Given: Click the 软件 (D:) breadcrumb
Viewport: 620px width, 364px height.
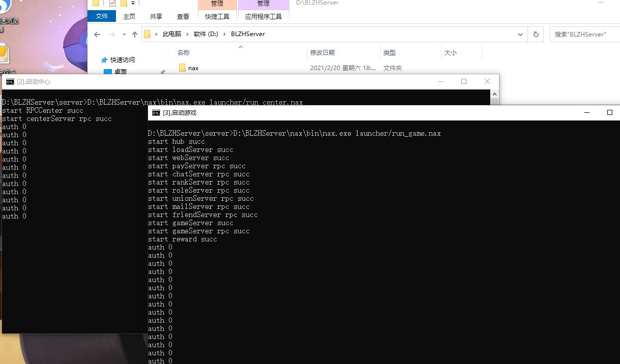Looking at the screenshot, I should (206, 35).
